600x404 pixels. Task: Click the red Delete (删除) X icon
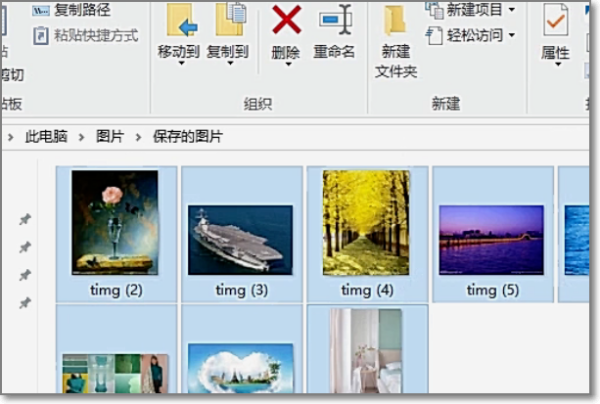286,19
